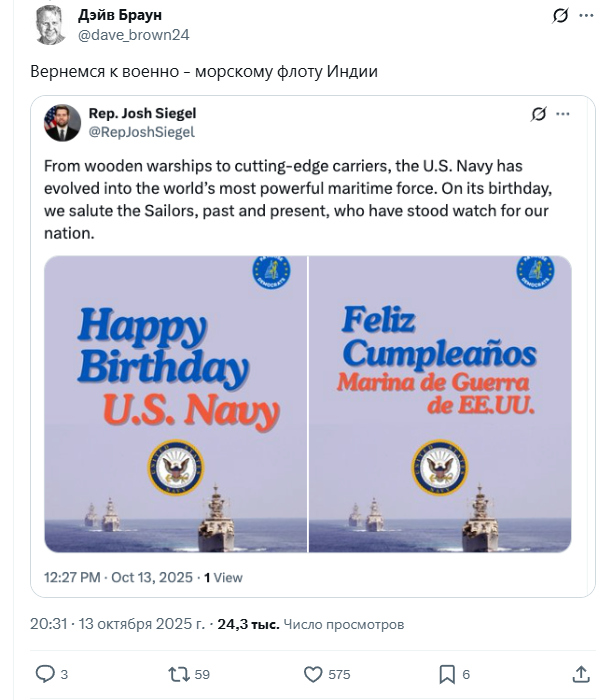606x700 pixels.
Task: Click Grok icon on quoted tweet
Action: (540, 114)
